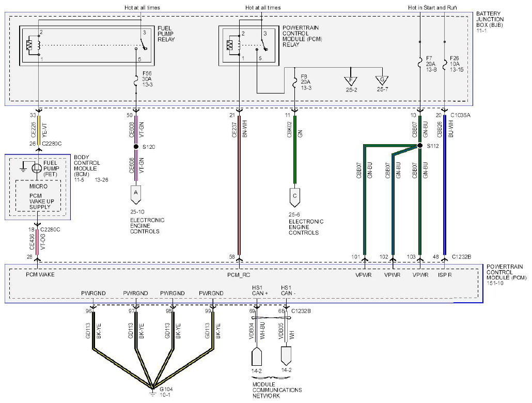Click the 'HS1 CAN -' label
532x403 pixels.
click(x=288, y=290)
